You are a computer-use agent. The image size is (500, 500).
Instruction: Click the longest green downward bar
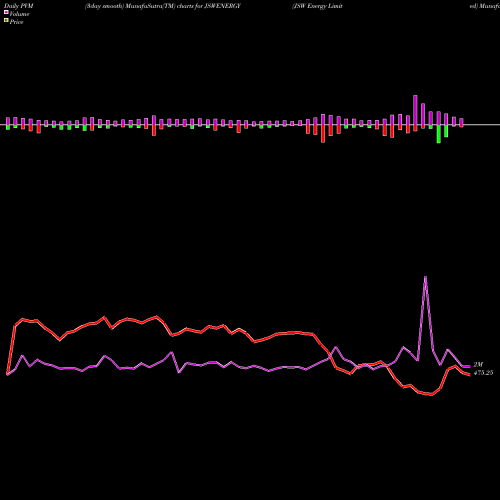(x=439, y=134)
